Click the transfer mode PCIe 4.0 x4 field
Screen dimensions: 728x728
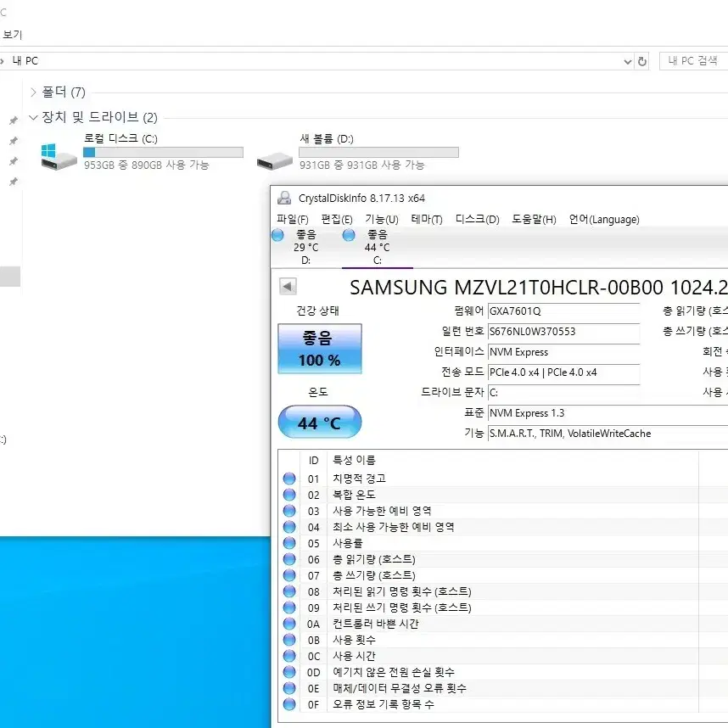click(x=563, y=372)
